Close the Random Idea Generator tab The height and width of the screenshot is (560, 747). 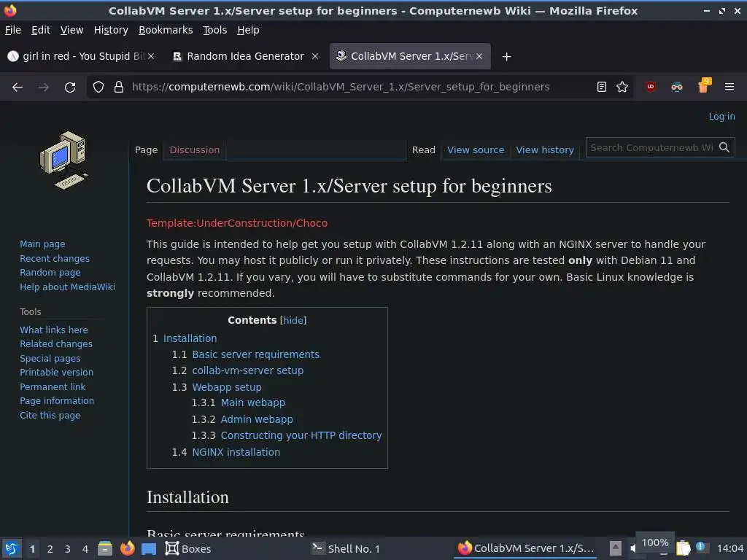(315, 56)
